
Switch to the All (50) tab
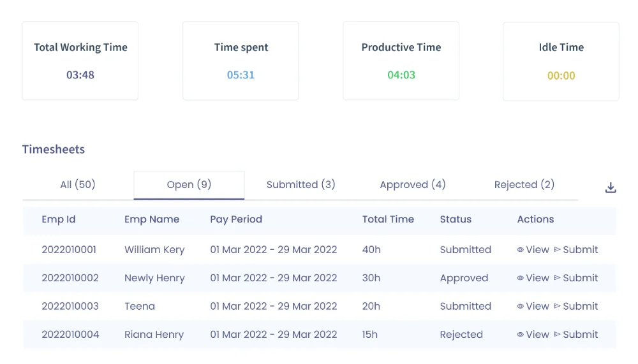click(78, 185)
